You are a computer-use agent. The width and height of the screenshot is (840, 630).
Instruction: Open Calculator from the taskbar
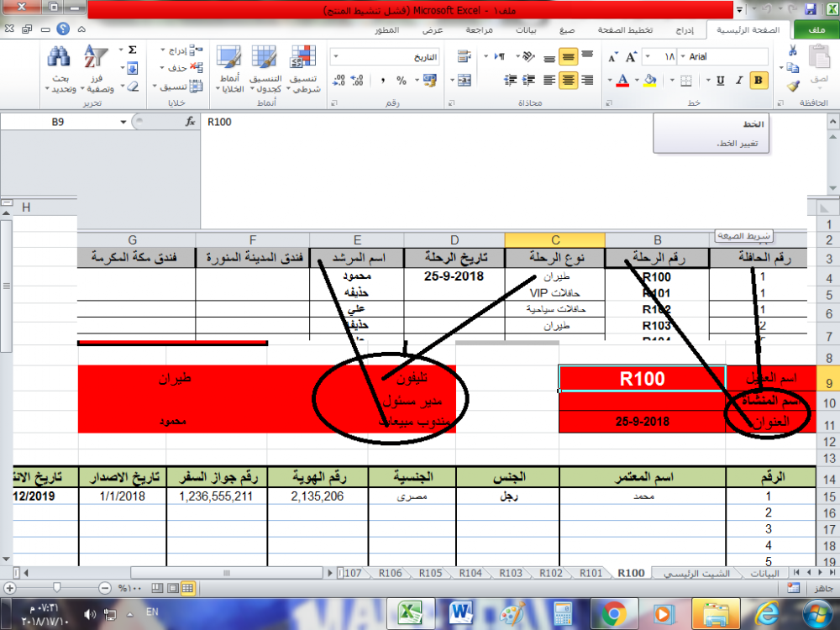(563, 613)
